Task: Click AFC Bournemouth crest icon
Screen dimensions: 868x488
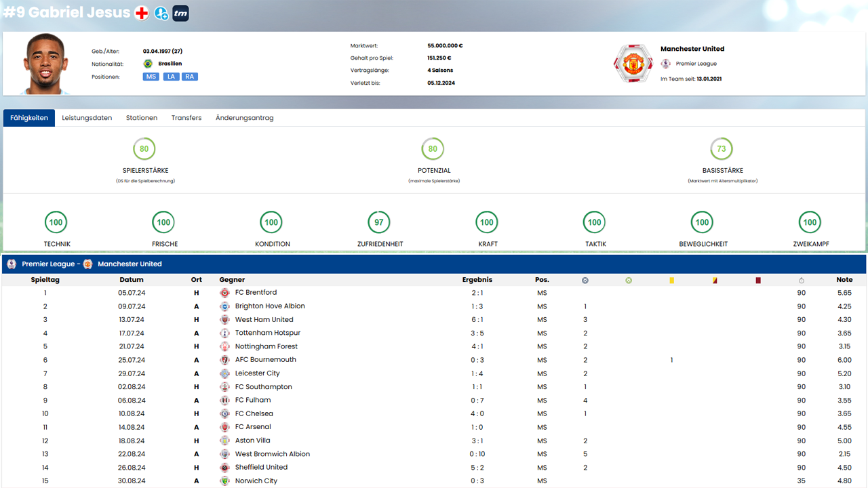Action: point(225,360)
